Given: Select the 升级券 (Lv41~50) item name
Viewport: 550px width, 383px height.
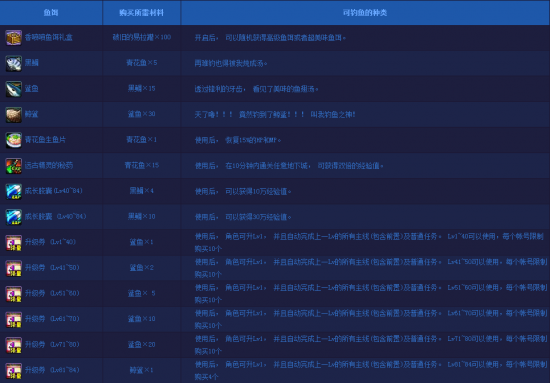Looking at the screenshot, I should (x=52, y=268).
